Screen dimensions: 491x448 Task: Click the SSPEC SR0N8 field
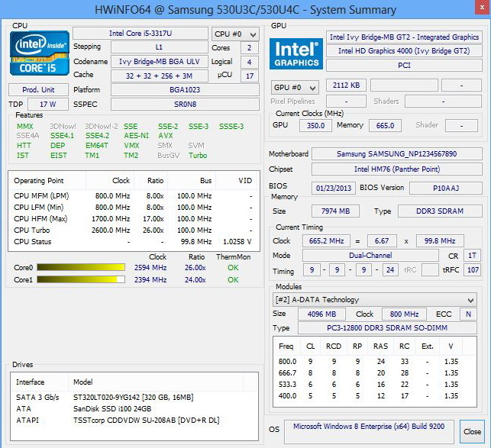(185, 105)
